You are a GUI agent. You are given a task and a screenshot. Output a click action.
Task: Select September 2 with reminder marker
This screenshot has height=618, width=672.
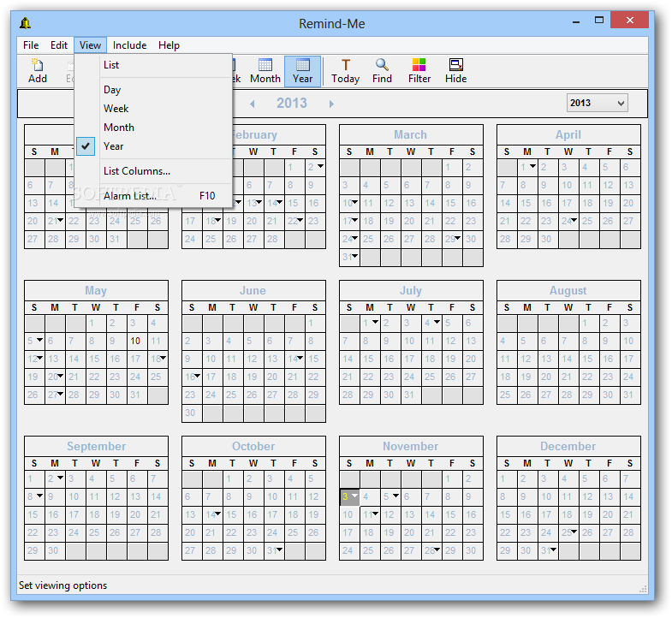tap(55, 478)
